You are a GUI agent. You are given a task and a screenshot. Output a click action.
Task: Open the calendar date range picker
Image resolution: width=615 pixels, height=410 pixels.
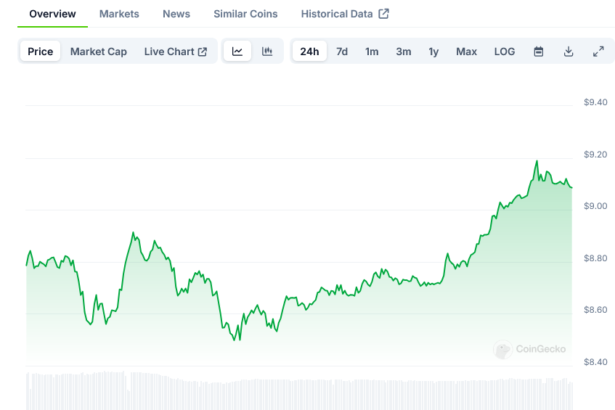[x=538, y=52]
